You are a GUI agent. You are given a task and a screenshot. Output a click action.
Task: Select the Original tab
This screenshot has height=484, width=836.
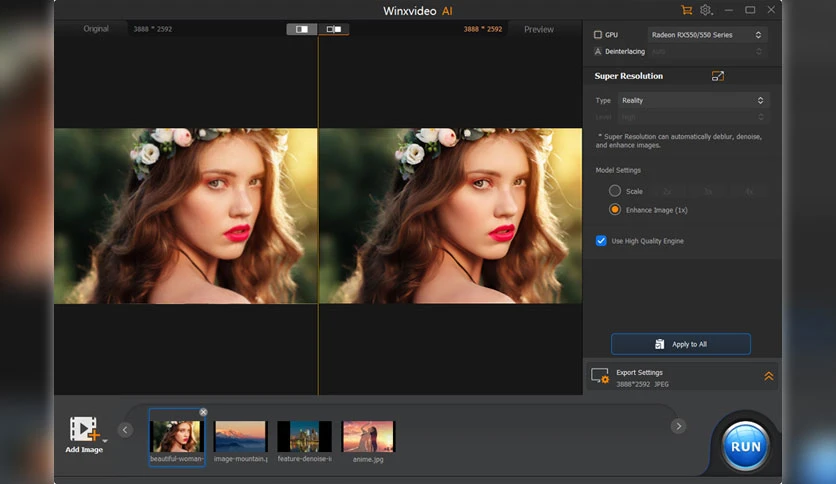(96, 29)
